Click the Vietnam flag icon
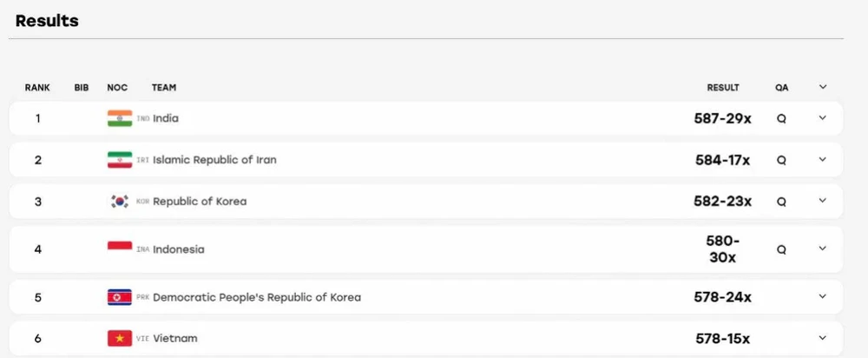The width and height of the screenshot is (868, 358). coord(120,338)
